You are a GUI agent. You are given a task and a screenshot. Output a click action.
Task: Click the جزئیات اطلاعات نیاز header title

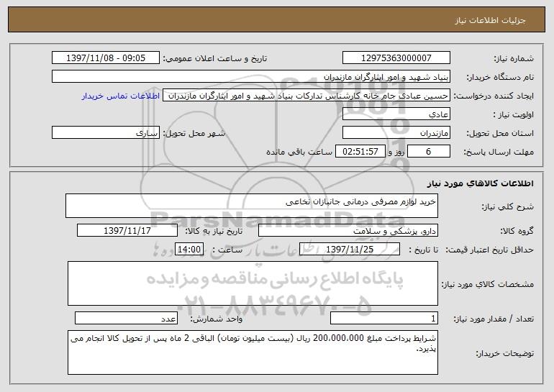[490, 20]
